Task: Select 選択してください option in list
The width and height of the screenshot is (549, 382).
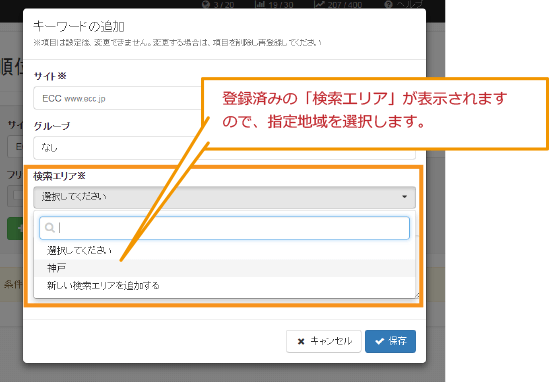Action: tap(224, 251)
